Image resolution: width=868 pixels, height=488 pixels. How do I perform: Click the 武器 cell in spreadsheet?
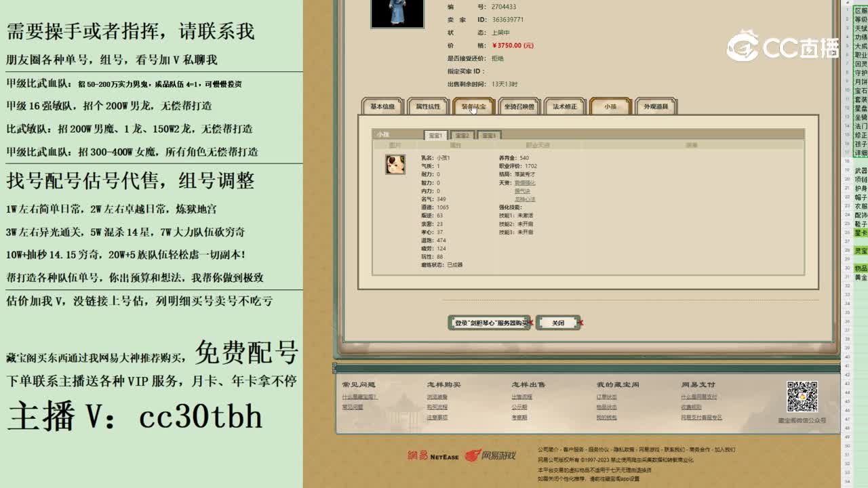click(x=861, y=171)
